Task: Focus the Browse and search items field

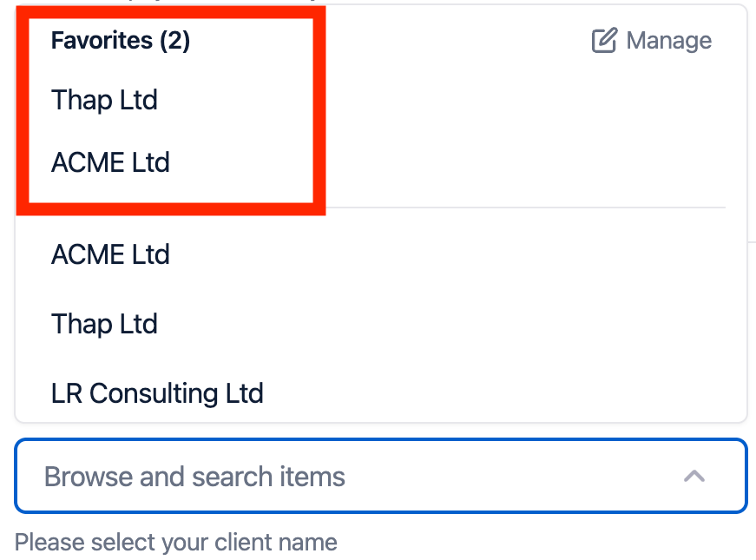Action: coord(347,476)
